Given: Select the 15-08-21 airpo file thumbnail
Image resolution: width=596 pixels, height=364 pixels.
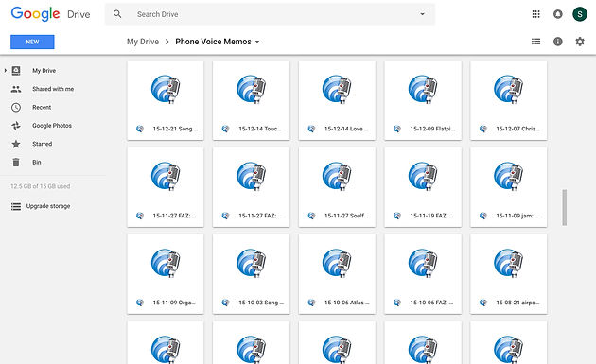Looking at the screenshot, I should (x=509, y=264).
